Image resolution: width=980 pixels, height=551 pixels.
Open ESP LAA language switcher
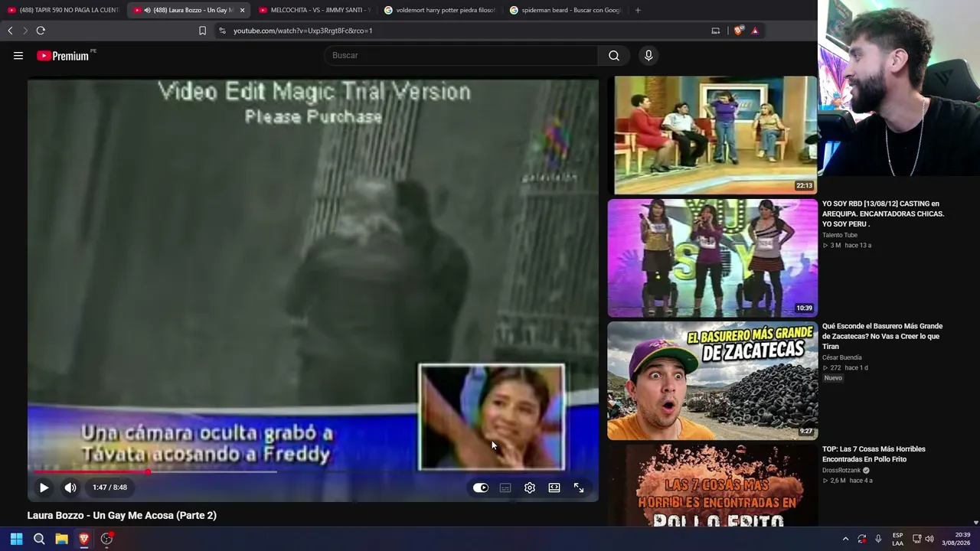[x=897, y=539]
